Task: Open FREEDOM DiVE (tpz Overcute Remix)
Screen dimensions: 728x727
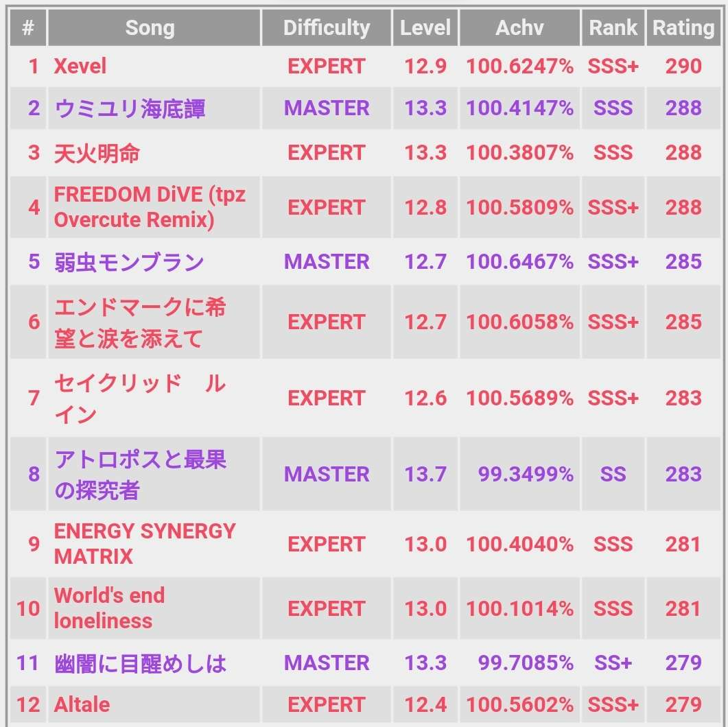Action: click(x=150, y=207)
